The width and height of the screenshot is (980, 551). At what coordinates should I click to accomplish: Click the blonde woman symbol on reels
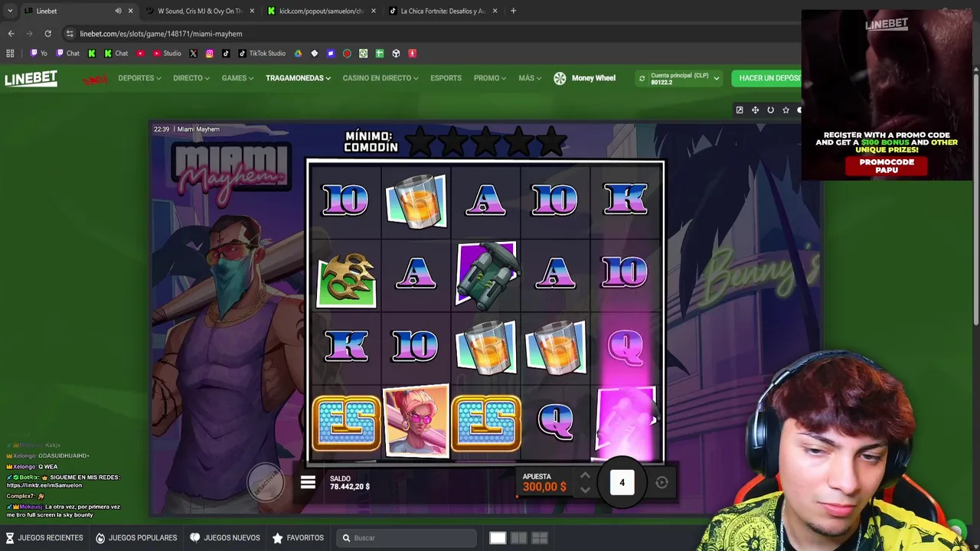coord(416,421)
